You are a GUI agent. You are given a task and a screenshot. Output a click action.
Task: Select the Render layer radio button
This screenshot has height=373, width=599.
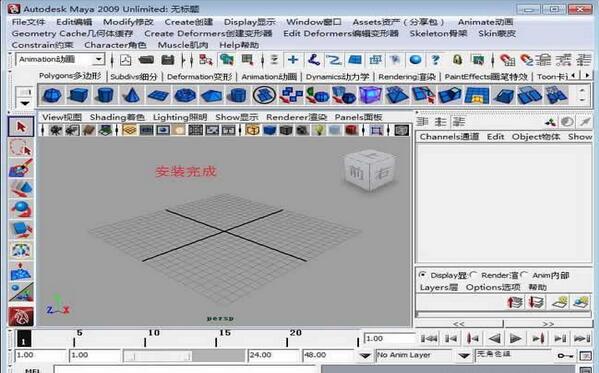(x=473, y=275)
